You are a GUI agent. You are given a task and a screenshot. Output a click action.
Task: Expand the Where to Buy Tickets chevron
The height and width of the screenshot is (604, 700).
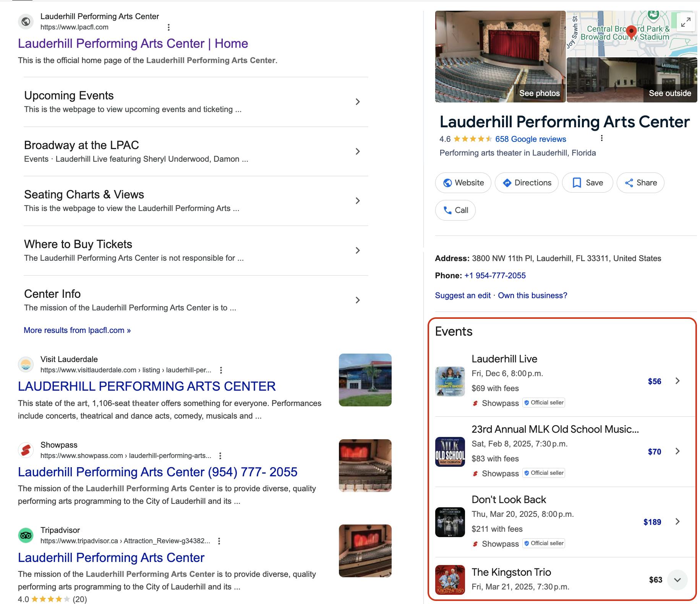pyautogui.click(x=358, y=250)
